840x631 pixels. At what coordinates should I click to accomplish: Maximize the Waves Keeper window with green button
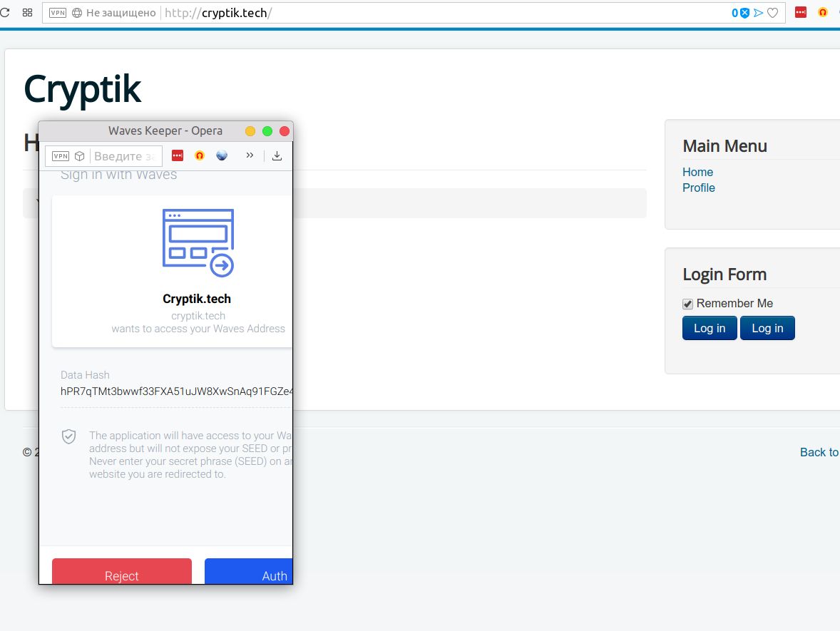(x=267, y=131)
